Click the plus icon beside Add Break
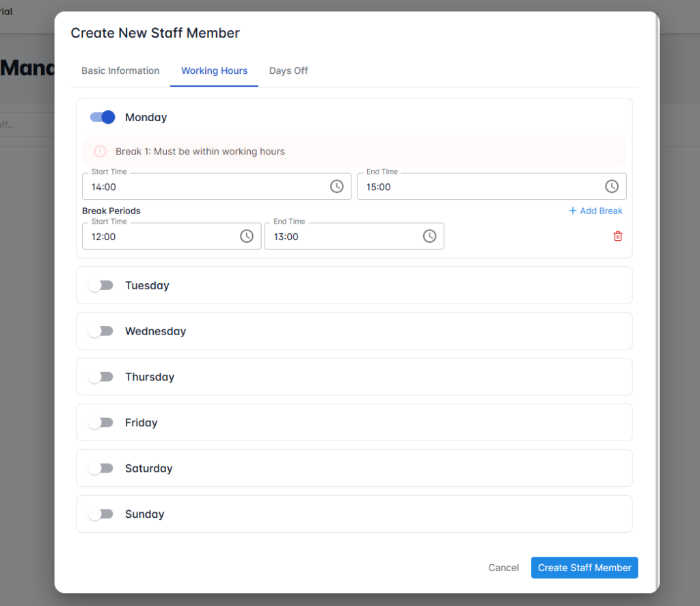The height and width of the screenshot is (606, 700). click(x=571, y=211)
